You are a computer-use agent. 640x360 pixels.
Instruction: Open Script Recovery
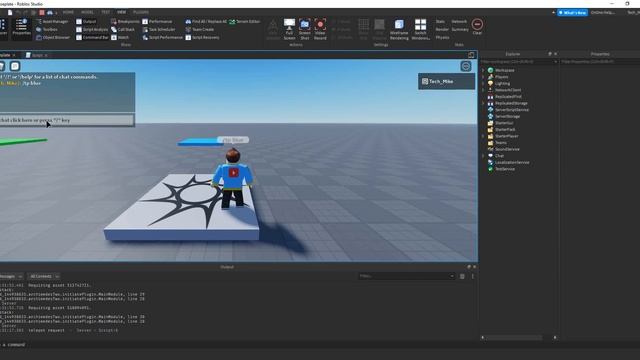(x=202, y=38)
